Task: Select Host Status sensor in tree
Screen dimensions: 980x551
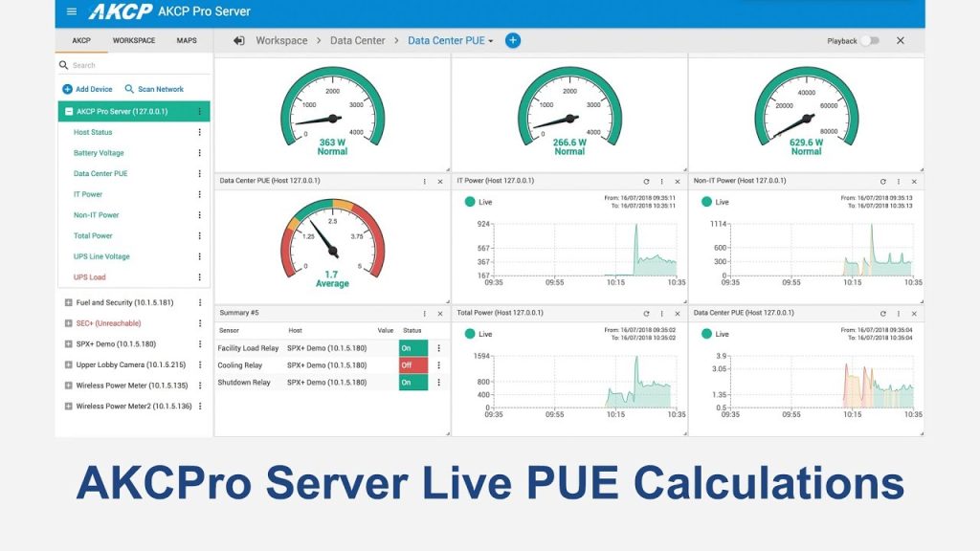Action: pos(93,132)
